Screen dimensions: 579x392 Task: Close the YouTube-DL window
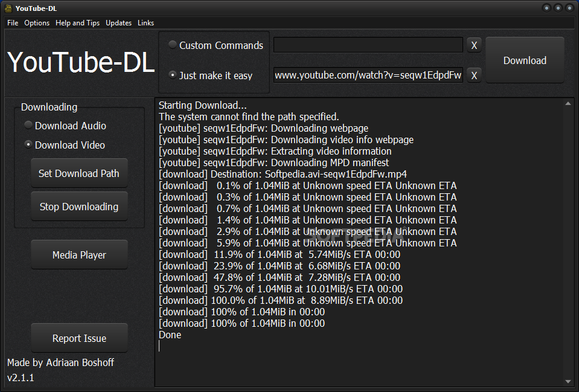[x=569, y=8]
